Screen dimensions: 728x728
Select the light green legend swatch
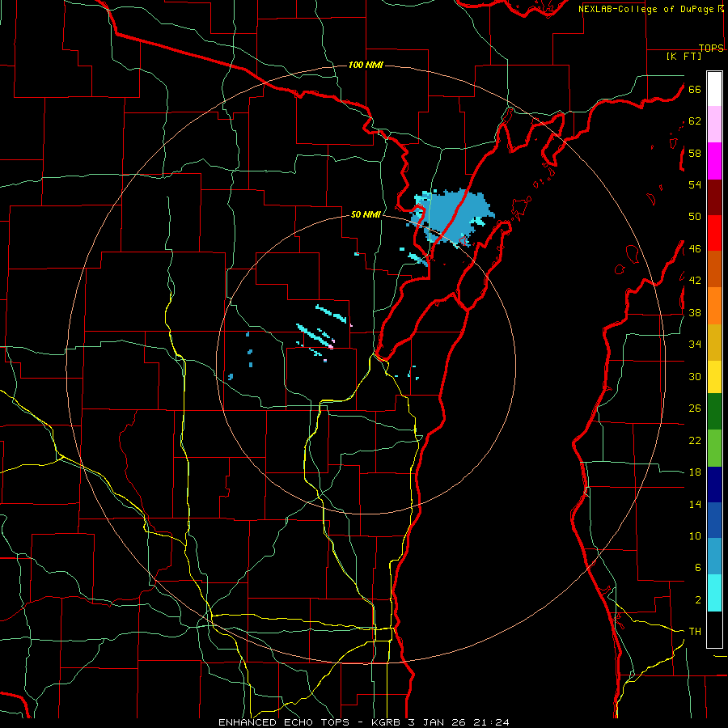[714, 448]
